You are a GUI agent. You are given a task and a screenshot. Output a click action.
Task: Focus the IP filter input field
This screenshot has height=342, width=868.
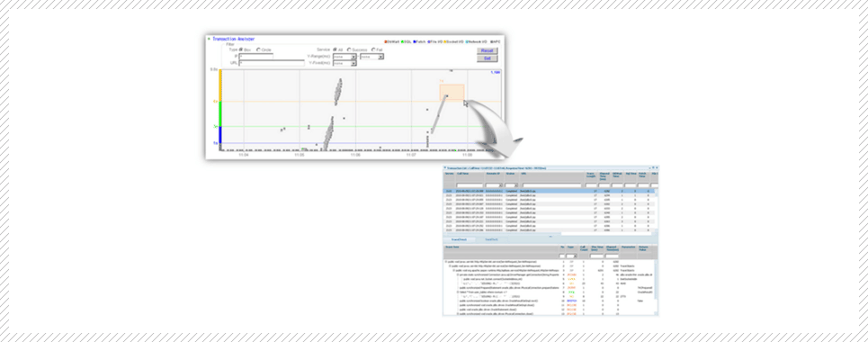coord(255,57)
